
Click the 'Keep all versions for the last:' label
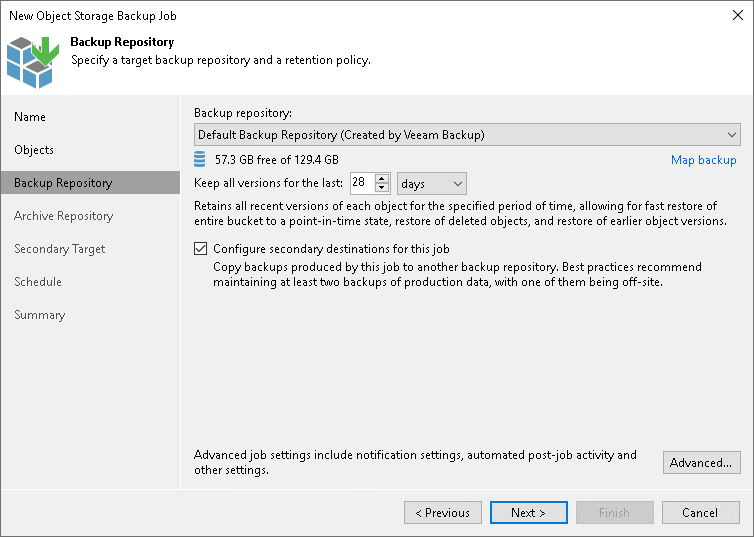(x=268, y=183)
